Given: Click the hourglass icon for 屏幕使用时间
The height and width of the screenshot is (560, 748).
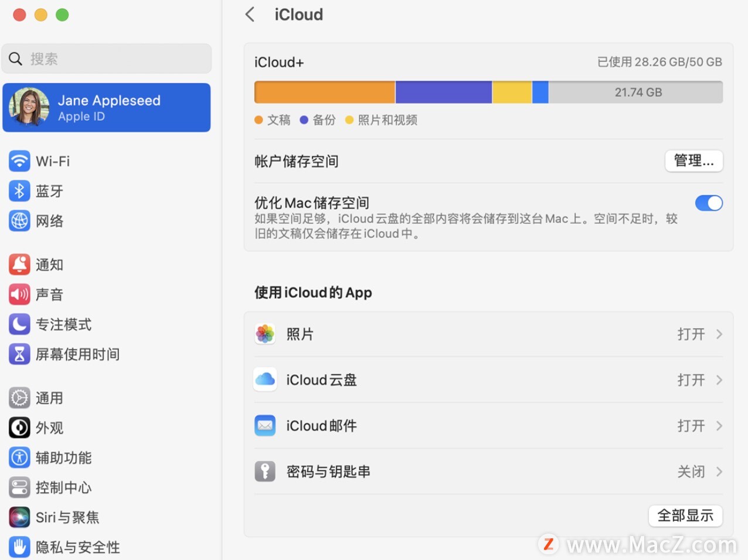Looking at the screenshot, I should pyautogui.click(x=19, y=354).
